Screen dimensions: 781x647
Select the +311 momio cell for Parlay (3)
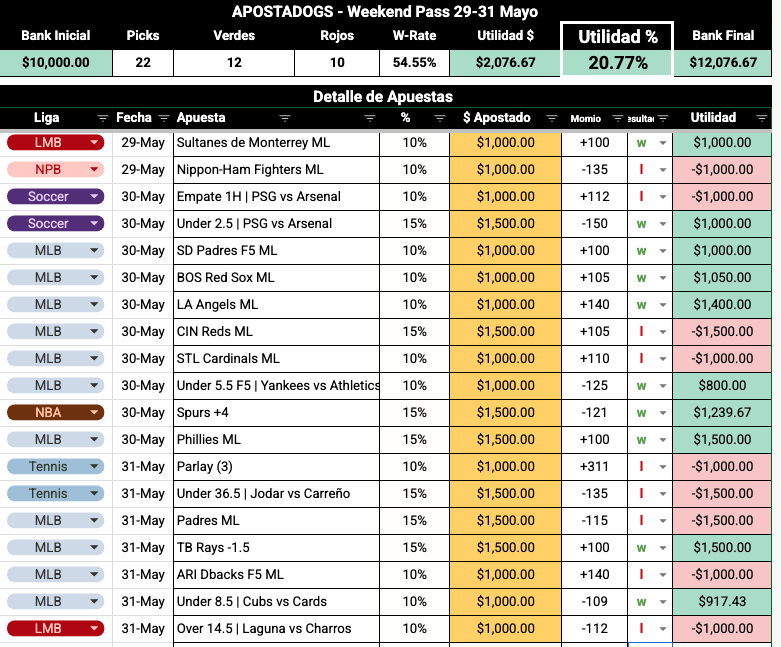[595, 466]
